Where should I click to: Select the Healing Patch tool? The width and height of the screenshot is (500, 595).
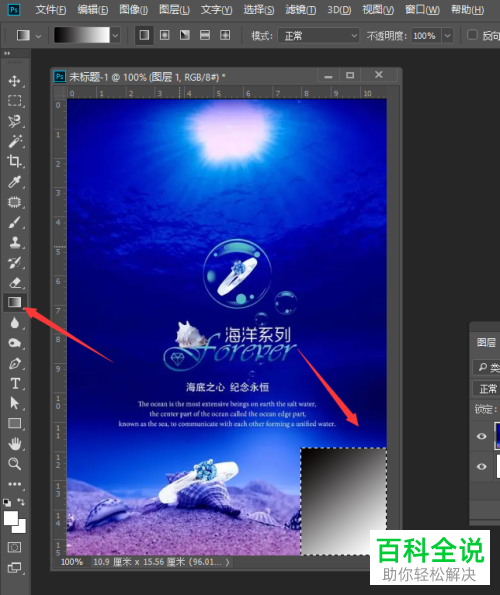14,202
